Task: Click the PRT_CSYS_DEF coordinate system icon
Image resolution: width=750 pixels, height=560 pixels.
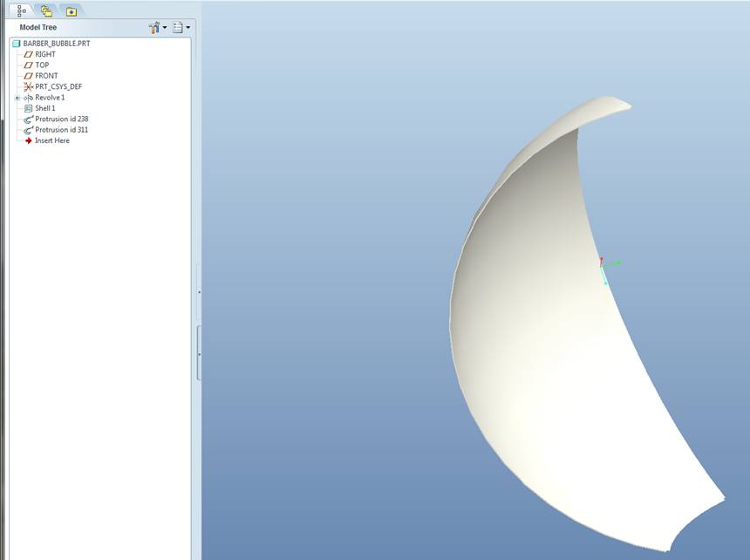Action: coord(27,86)
